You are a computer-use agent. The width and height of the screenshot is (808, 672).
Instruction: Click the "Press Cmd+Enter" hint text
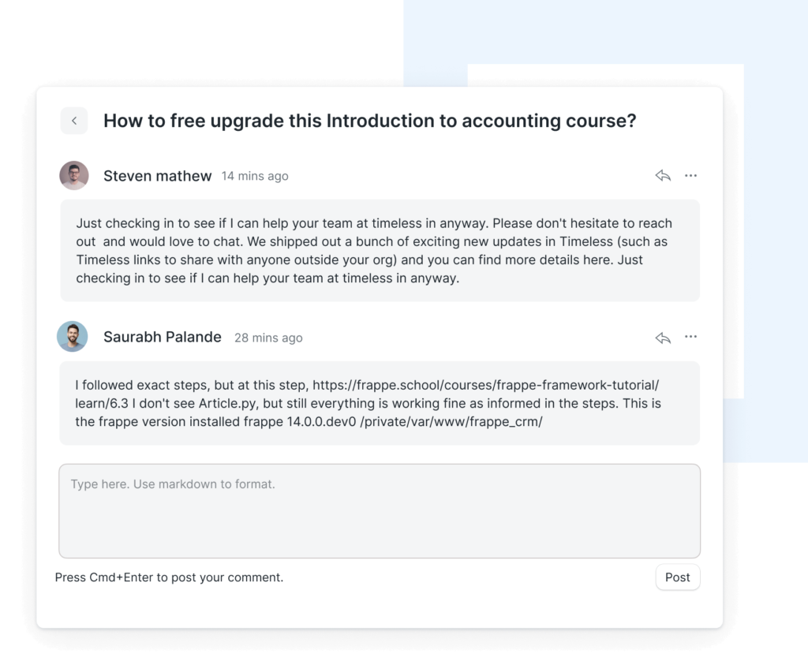[x=169, y=577]
